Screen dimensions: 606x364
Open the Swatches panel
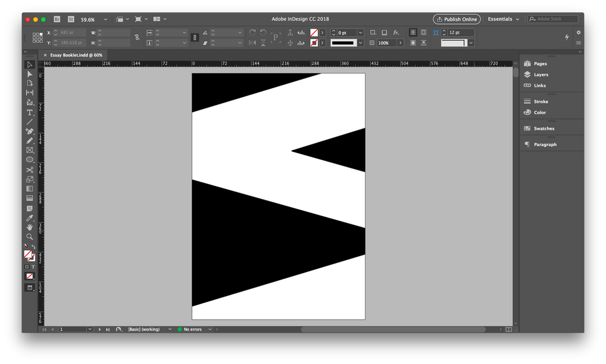click(x=544, y=128)
